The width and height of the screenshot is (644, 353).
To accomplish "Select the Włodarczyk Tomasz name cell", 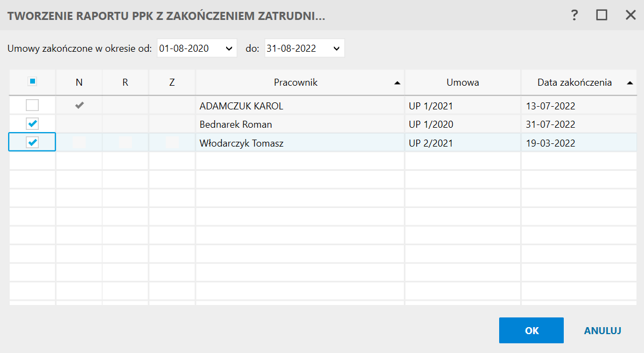I will tap(300, 143).
